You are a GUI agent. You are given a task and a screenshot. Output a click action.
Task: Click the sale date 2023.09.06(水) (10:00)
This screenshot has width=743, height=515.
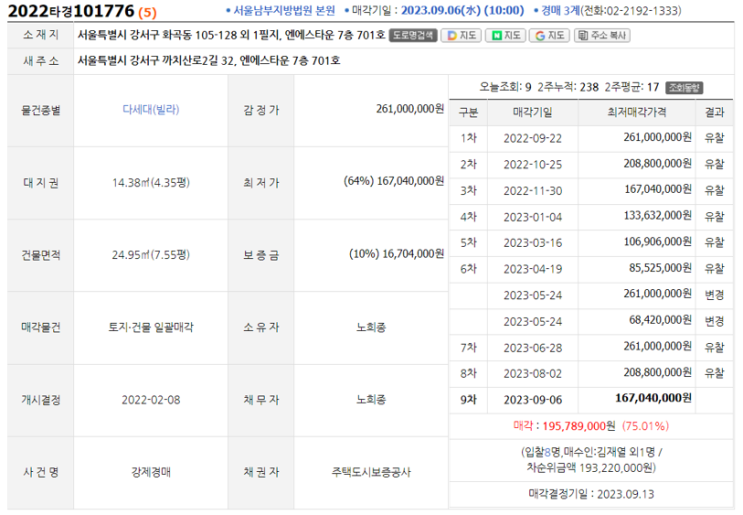coord(462,10)
